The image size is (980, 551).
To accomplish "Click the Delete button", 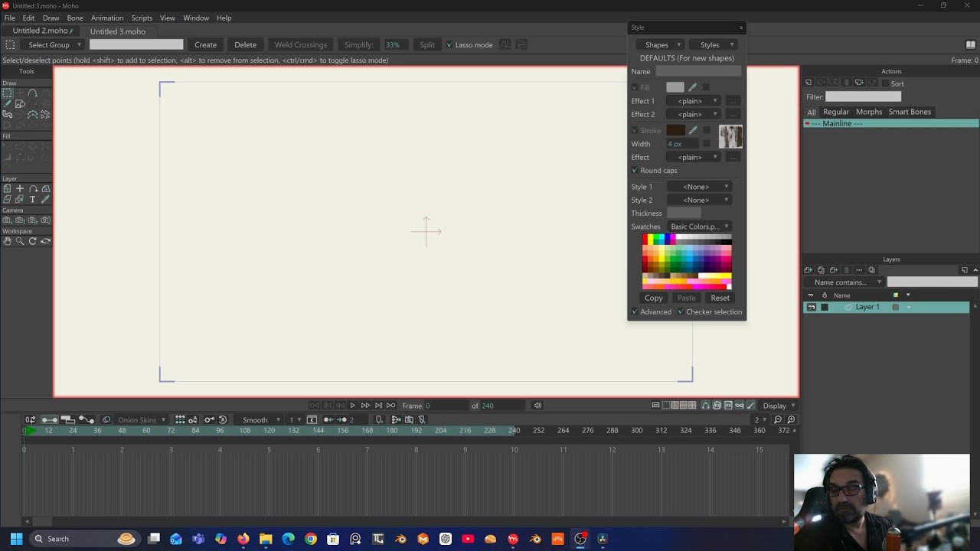I will (245, 44).
